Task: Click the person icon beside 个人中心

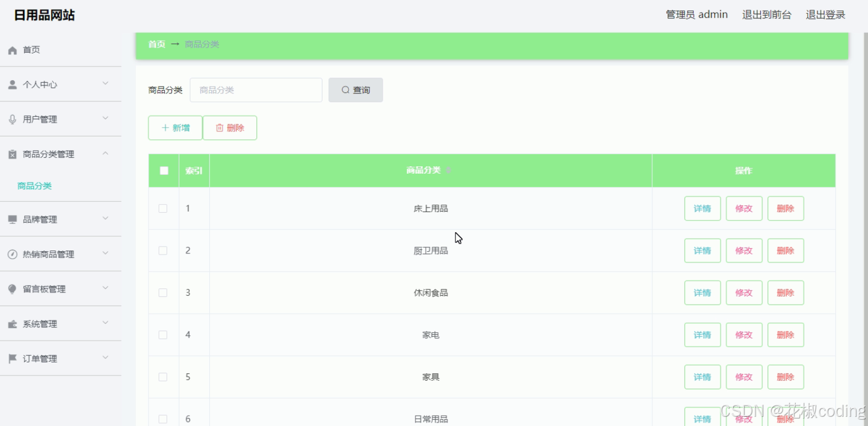Action: [13, 85]
